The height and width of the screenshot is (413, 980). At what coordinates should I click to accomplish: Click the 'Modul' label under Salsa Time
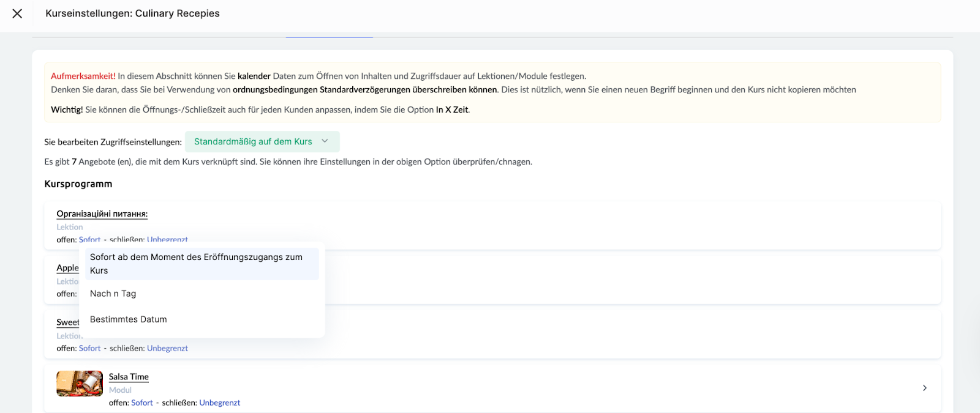(x=120, y=390)
